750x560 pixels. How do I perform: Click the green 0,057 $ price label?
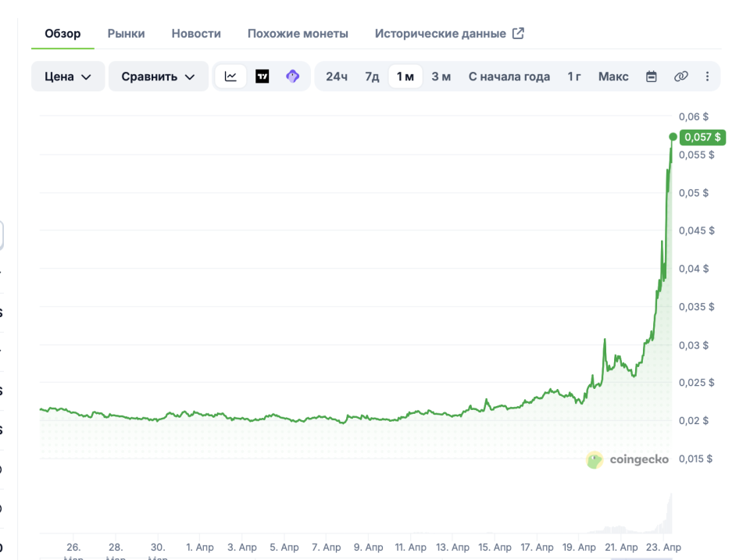click(702, 137)
